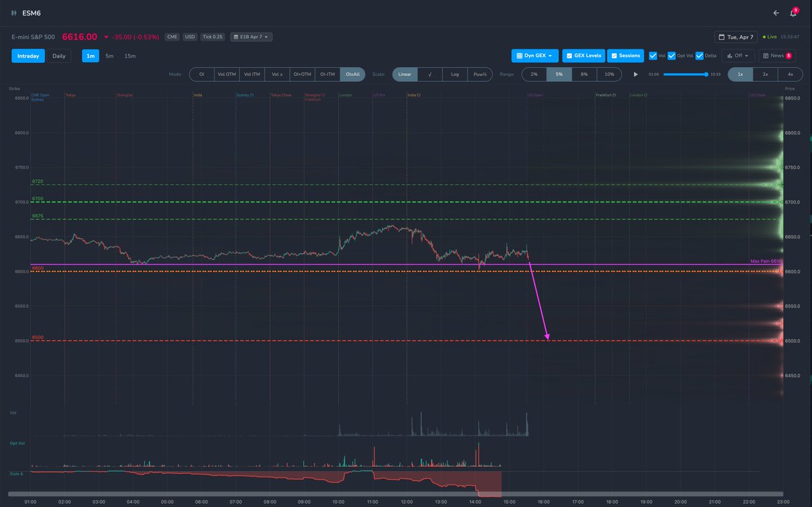The width and height of the screenshot is (812, 507).
Task: Open the E1B Apr 7 expiry dropdown
Action: pyautogui.click(x=252, y=37)
